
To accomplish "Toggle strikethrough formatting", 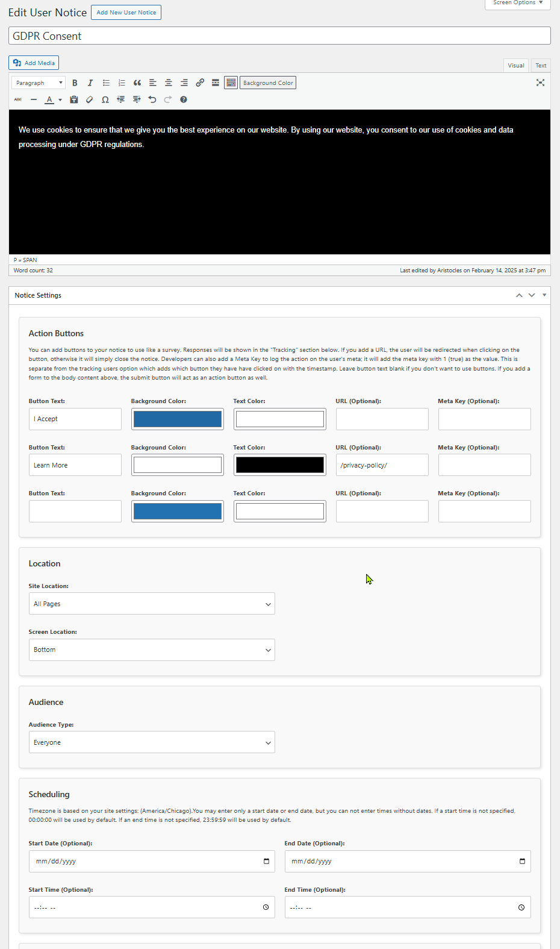I will [18, 99].
